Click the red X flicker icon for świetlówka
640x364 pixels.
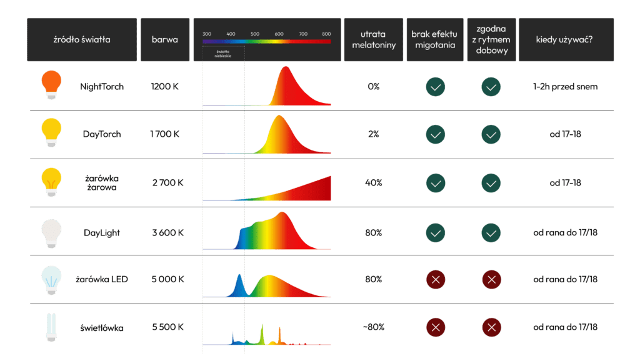point(435,327)
